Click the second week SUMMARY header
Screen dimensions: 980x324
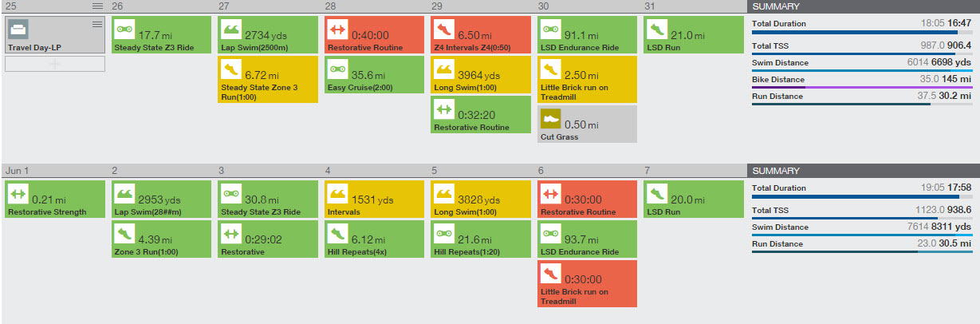[x=864, y=170]
